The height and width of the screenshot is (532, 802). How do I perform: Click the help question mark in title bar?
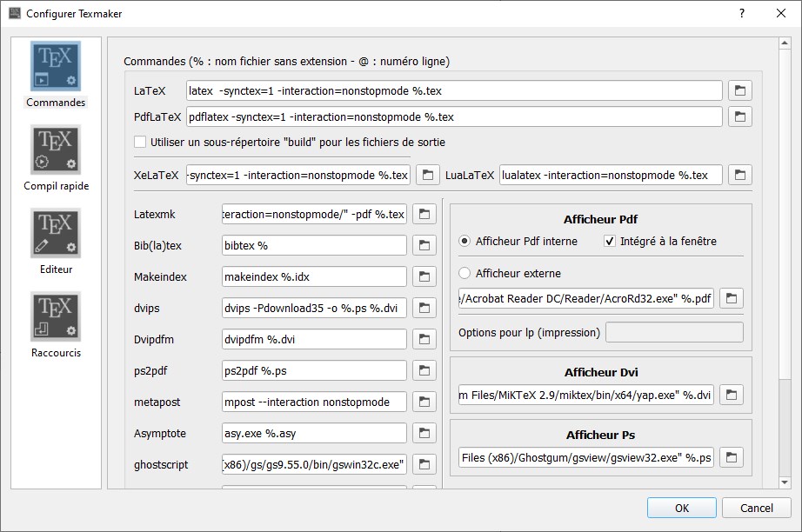(742, 13)
